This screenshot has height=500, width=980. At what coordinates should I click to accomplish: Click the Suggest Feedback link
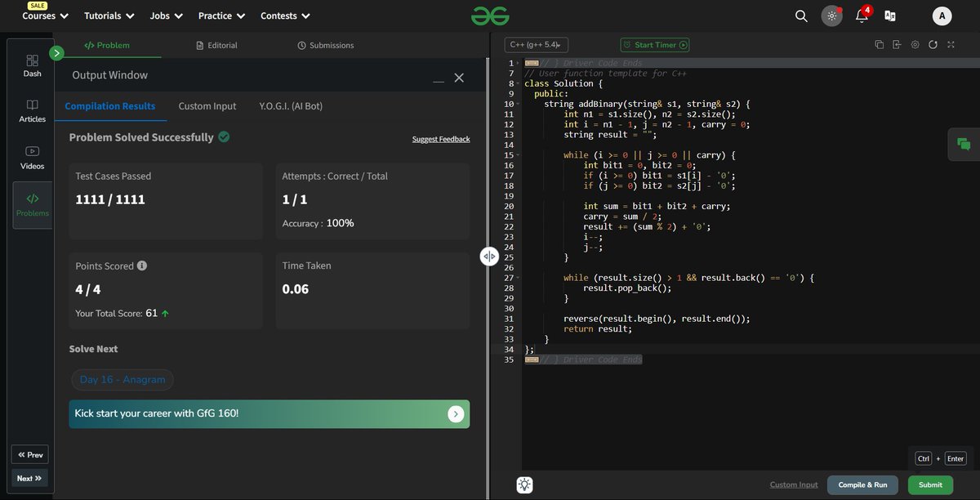(x=441, y=139)
